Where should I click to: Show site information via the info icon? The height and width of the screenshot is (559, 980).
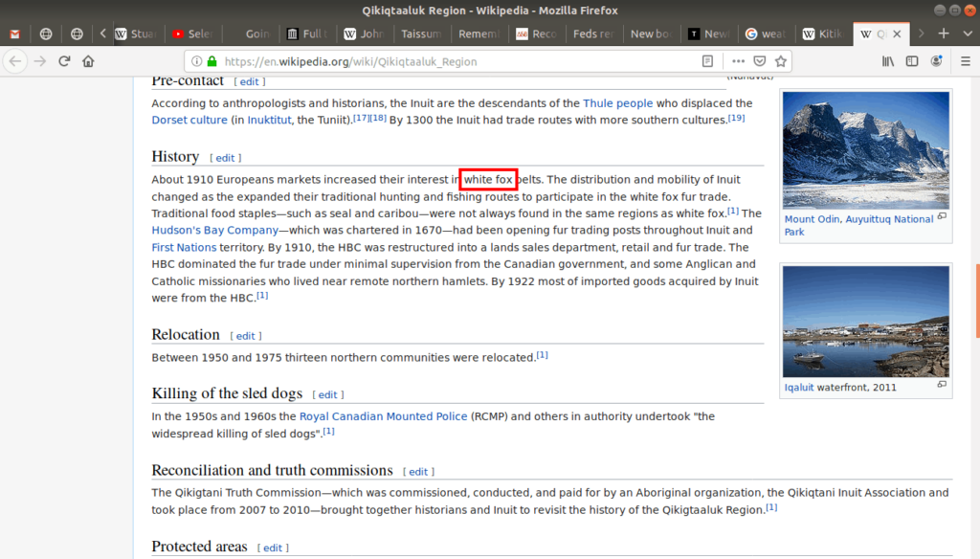click(196, 61)
